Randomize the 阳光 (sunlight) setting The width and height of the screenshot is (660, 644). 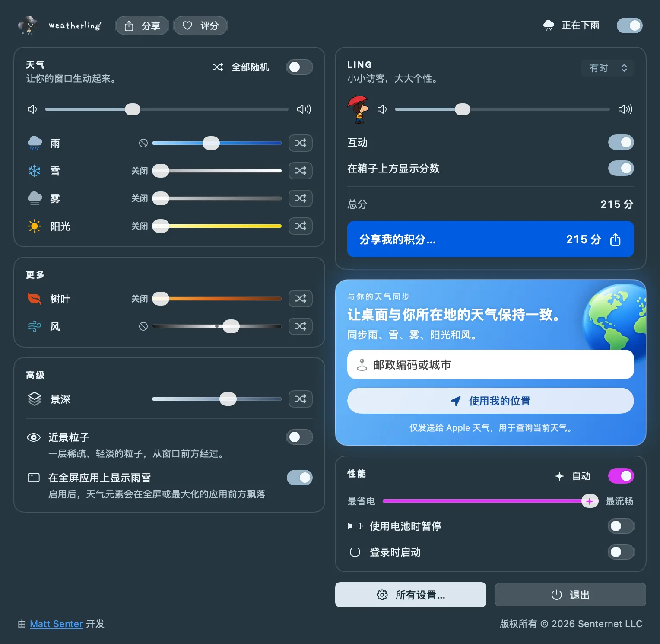pyautogui.click(x=301, y=226)
